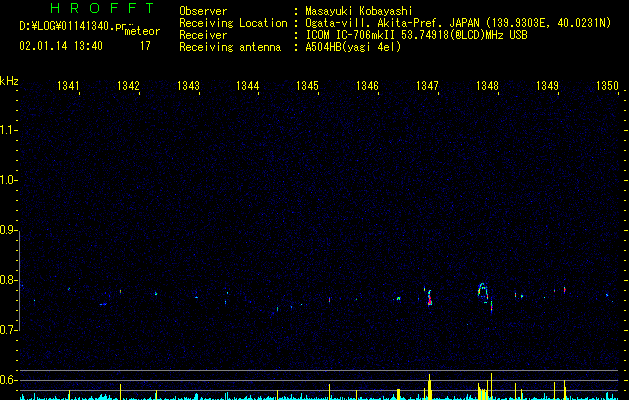Click the 1348 time axis marker
Viewport: 629px width, 400px height.
[x=487, y=86]
